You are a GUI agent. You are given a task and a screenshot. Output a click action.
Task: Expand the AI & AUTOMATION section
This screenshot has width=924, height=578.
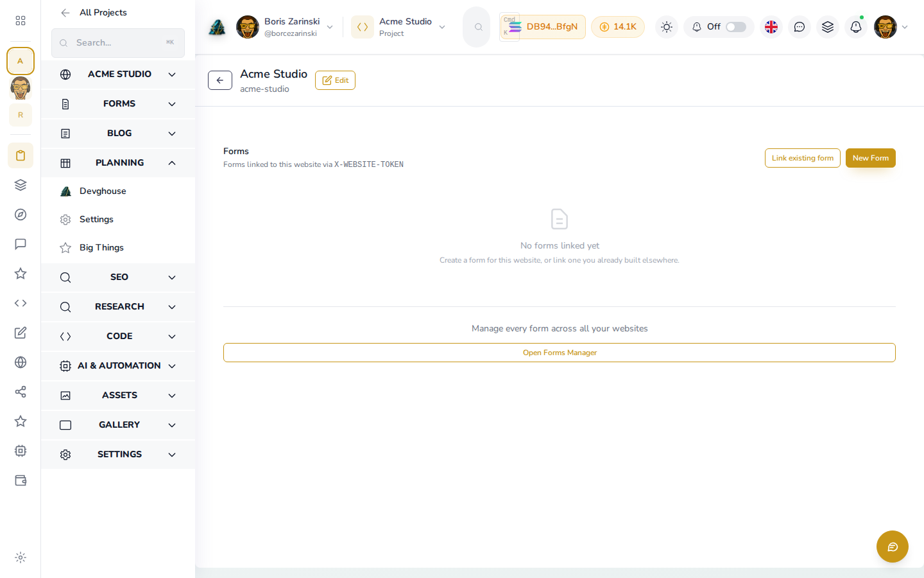tap(118, 366)
